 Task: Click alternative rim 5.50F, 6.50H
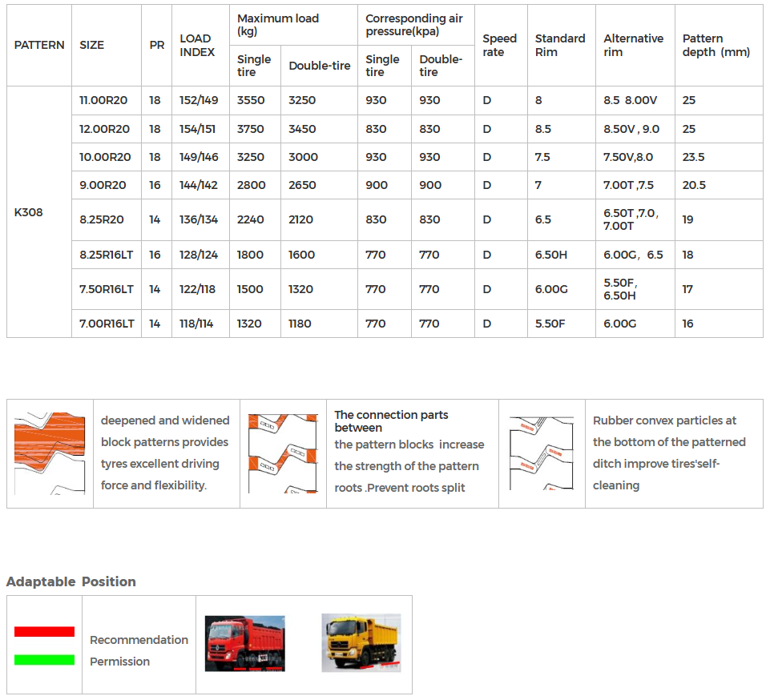pos(620,289)
